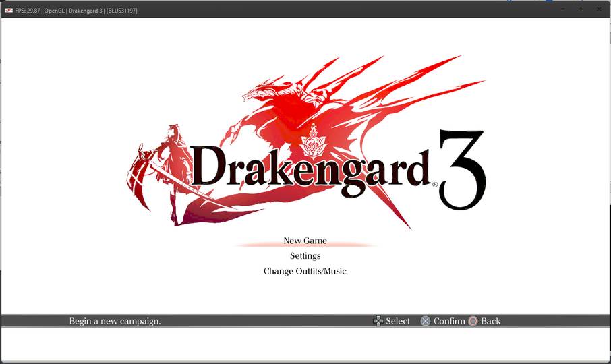Minimize the Drakengard 3 emulator window

[x=563, y=9]
